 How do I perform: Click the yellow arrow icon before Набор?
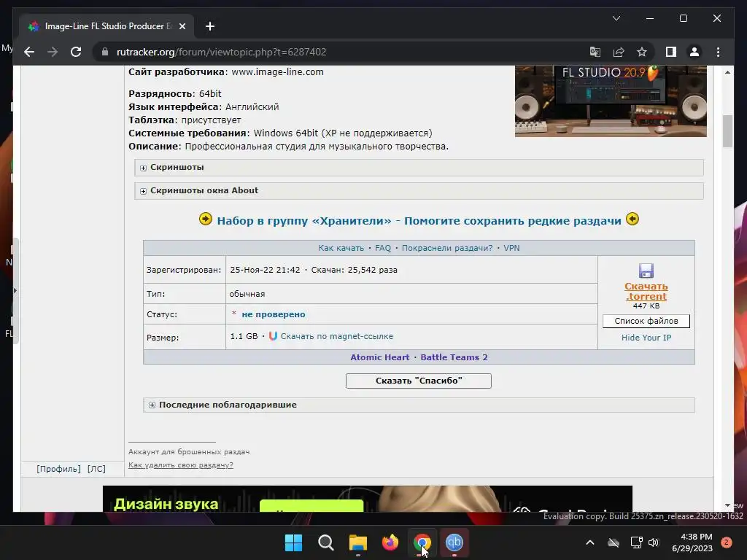(205, 219)
